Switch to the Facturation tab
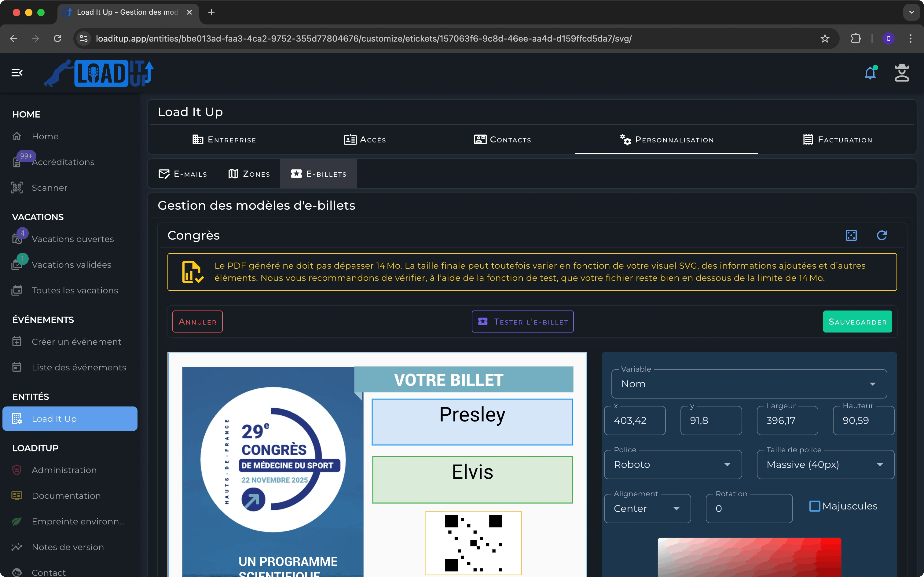This screenshot has height=577, width=924. point(837,140)
